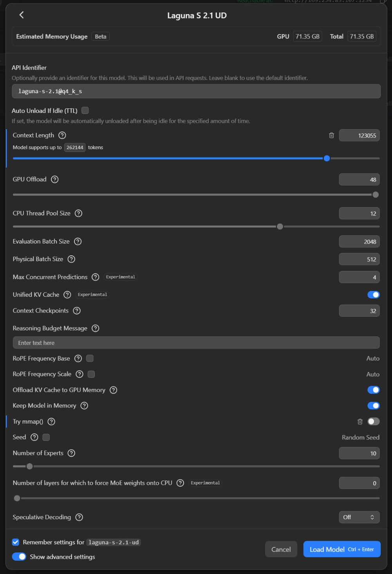Click the Load Model button
This screenshot has height=574, width=392.
(x=342, y=549)
